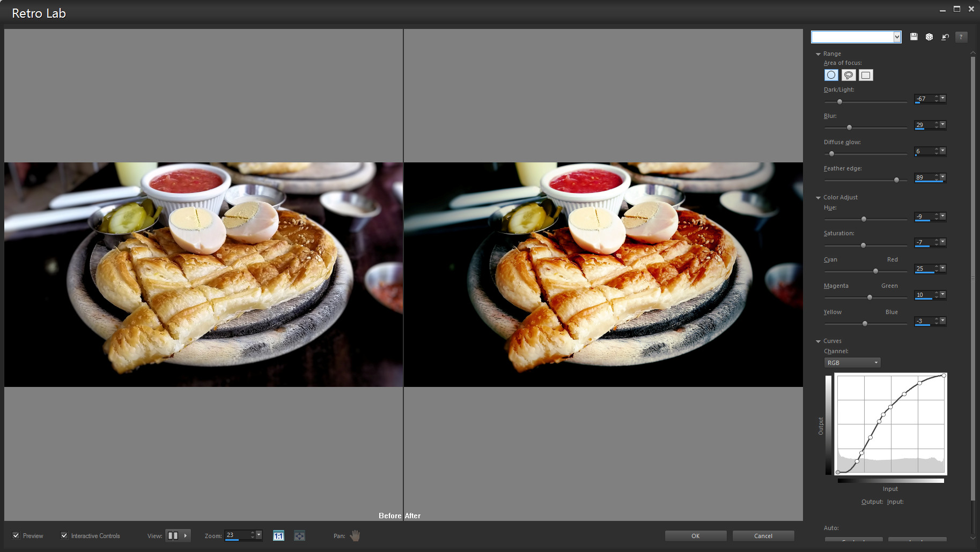Open help with the question mark button
Screen dimensions: 980x552
click(961, 37)
